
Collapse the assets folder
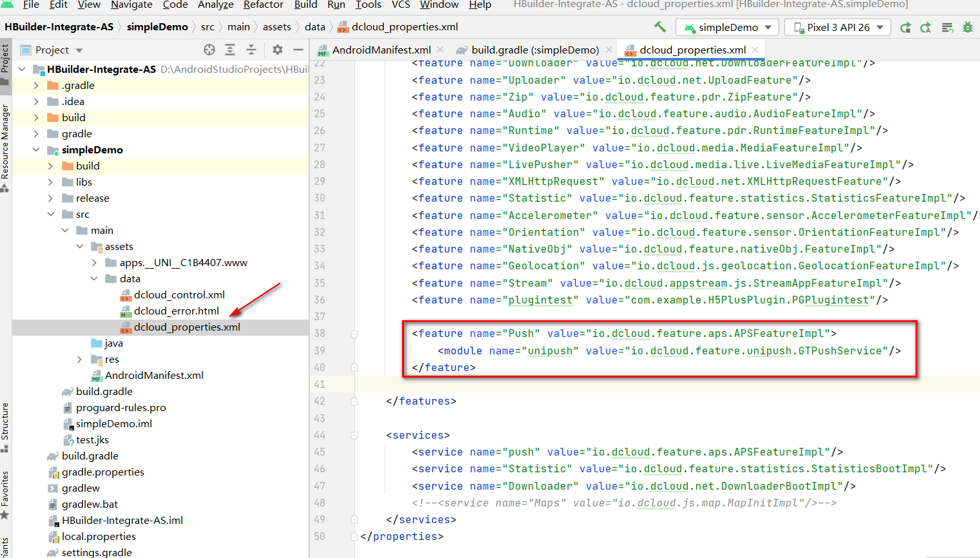pyautogui.click(x=79, y=246)
